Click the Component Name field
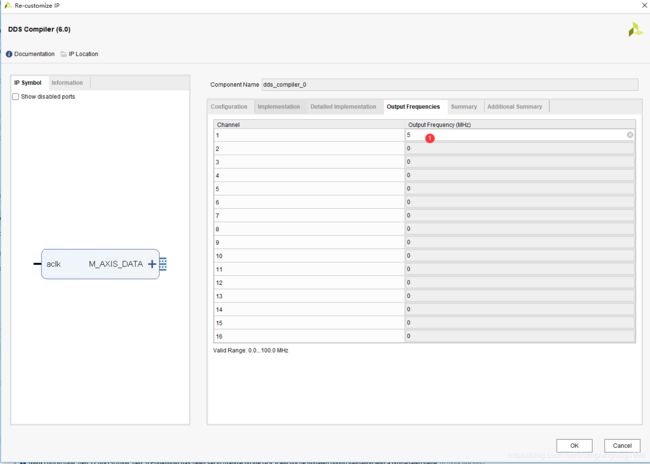Screen dimensions: 650x464 (x=450, y=85)
